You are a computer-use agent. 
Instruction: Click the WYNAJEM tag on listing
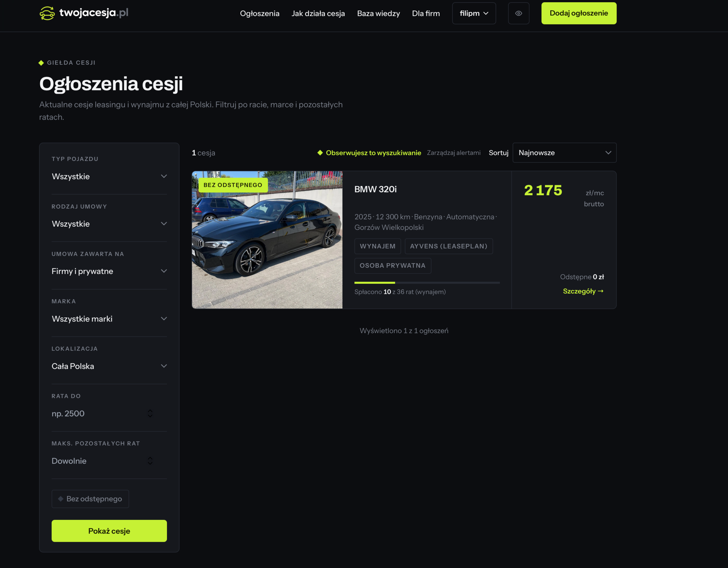tap(377, 246)
